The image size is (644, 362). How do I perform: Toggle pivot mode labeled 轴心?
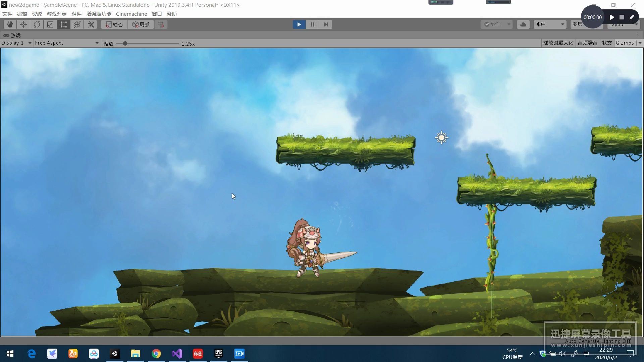114,24
